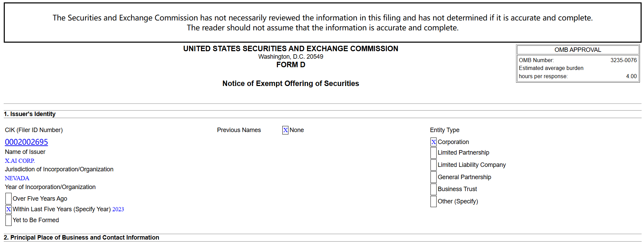This screenshot has height=244, width=644.
Task: Click the 2023 incorporation year value
Action: (x=118, y=209)
